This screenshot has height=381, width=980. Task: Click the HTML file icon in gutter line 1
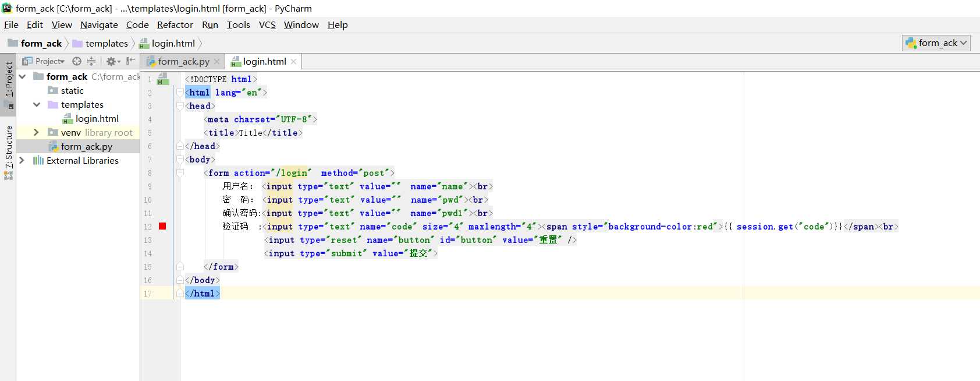pyautogui.click(x=163, y=79)
